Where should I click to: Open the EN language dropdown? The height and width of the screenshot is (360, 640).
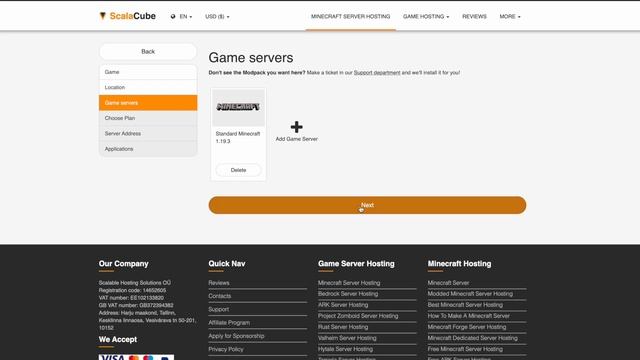(186, 16)
